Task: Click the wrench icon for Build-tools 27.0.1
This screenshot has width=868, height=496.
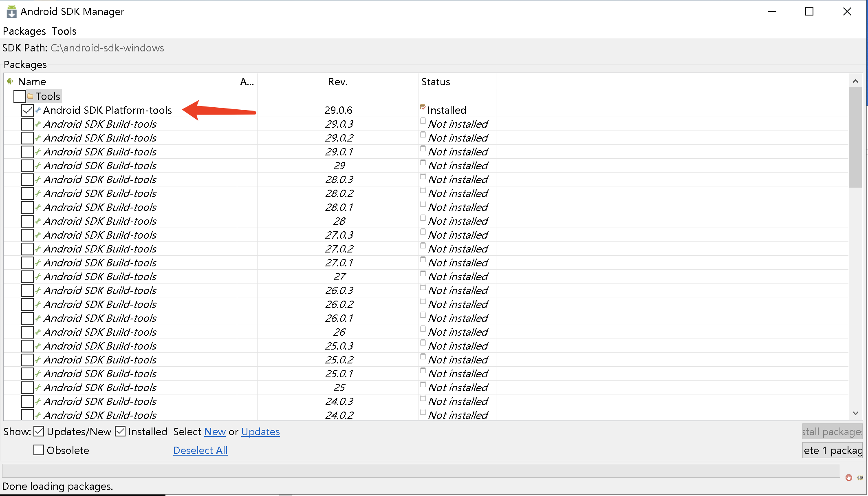Action: pos(38,263)
